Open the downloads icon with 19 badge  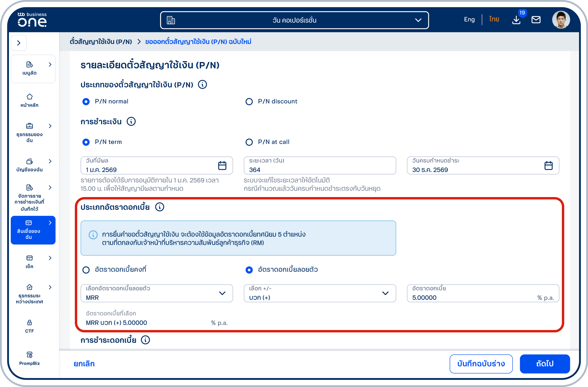[516, 20]
